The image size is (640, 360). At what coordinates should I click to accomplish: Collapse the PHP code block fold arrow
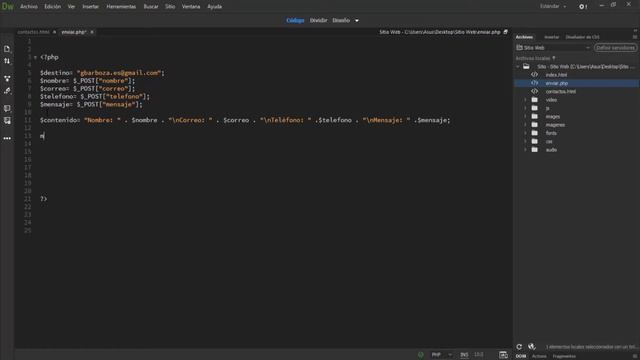coord(36,58)
